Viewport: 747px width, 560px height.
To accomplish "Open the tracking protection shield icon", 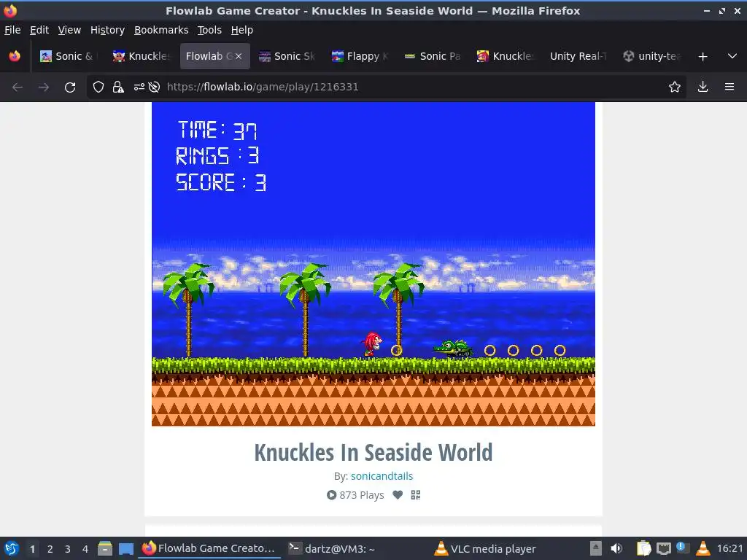I will point(98,87).
